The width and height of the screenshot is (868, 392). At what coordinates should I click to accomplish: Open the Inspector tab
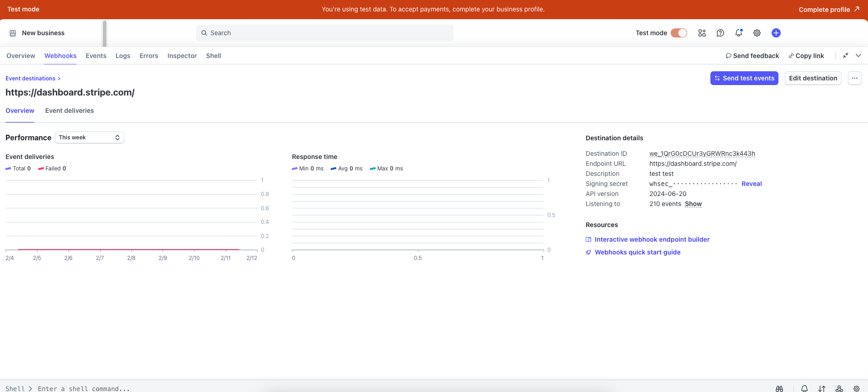tap(182, 56)
